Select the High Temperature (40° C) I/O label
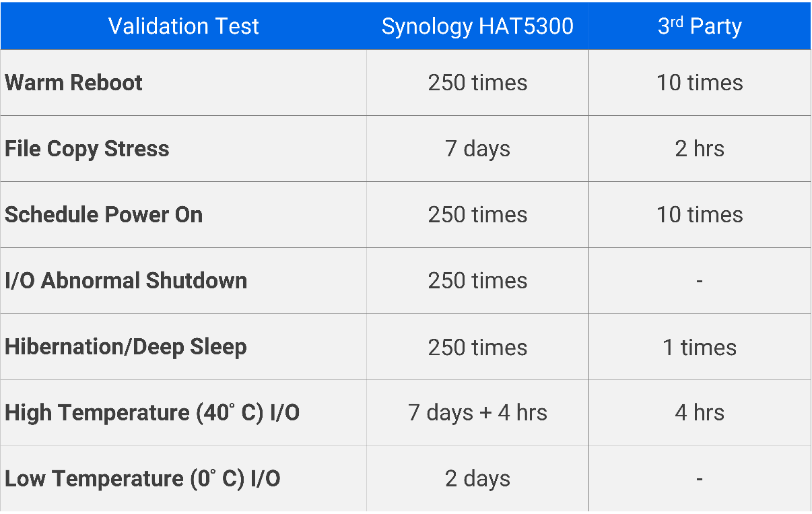The width and height of the screenshot is (812, 514). pyautogui.click(x=152, y=412)
